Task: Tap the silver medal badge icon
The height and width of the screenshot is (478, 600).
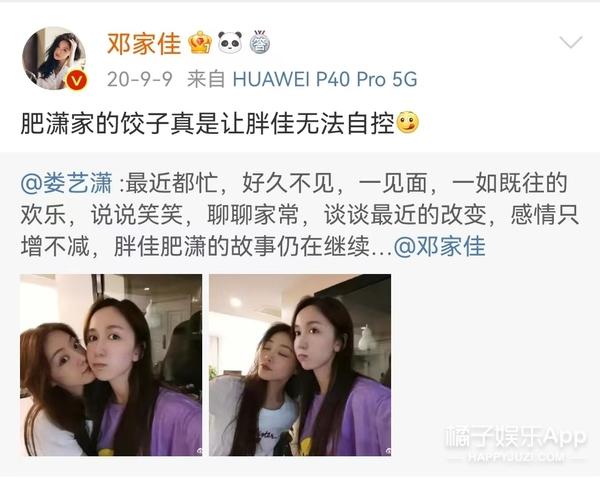Action: click(x=260, y=42)
